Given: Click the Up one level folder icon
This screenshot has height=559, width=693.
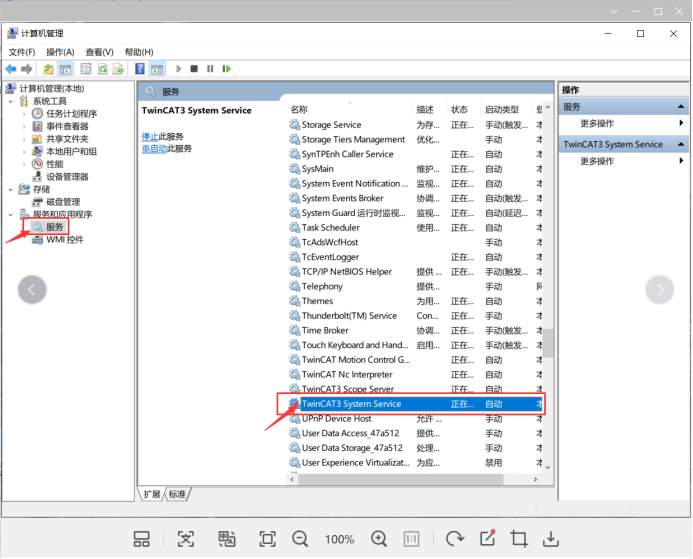Looking at the screenshot, I should click(x=48, y=69).
